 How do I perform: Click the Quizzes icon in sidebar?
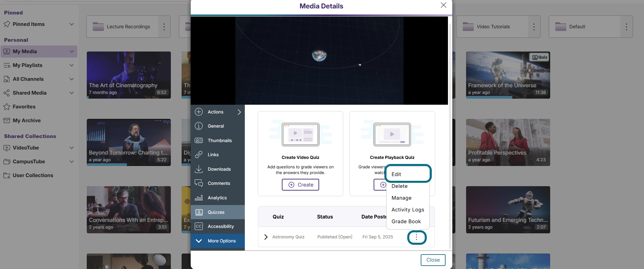(x=199, y=212)
